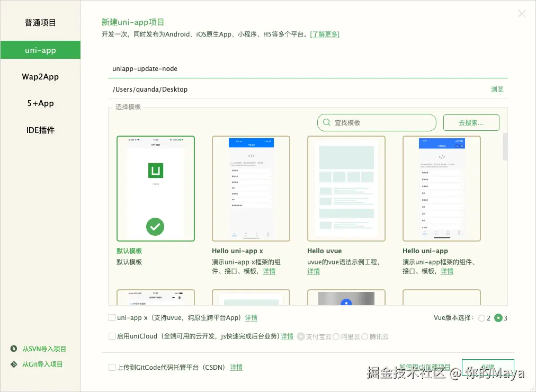The height and width of the screenshot is (392, 536).
Task: Choose 腾讯云 radio option
Action: [365, 336]
